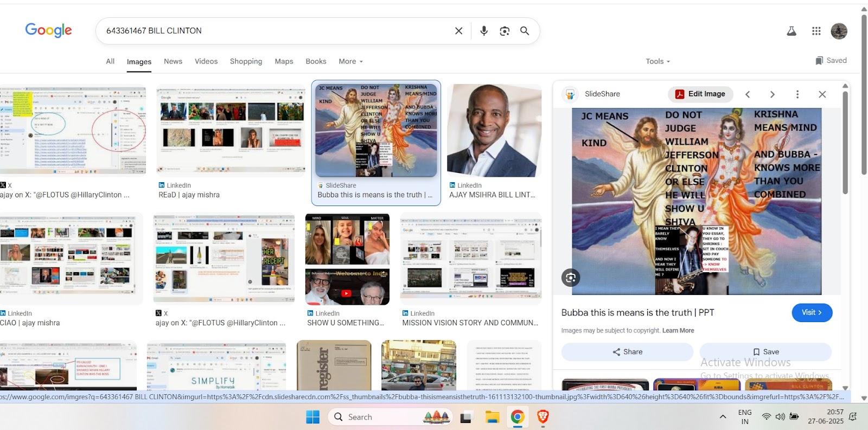Open preview panel three-dot options menu
Screen dimensions: 868x430
(797, 94)
